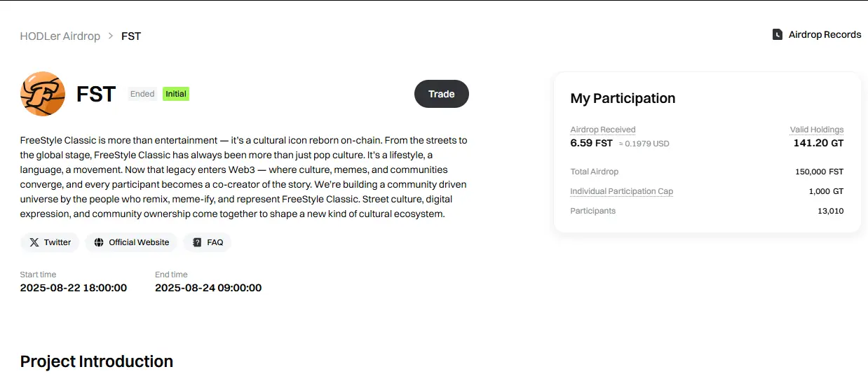Click the FST token name title

tap(96, 94)
